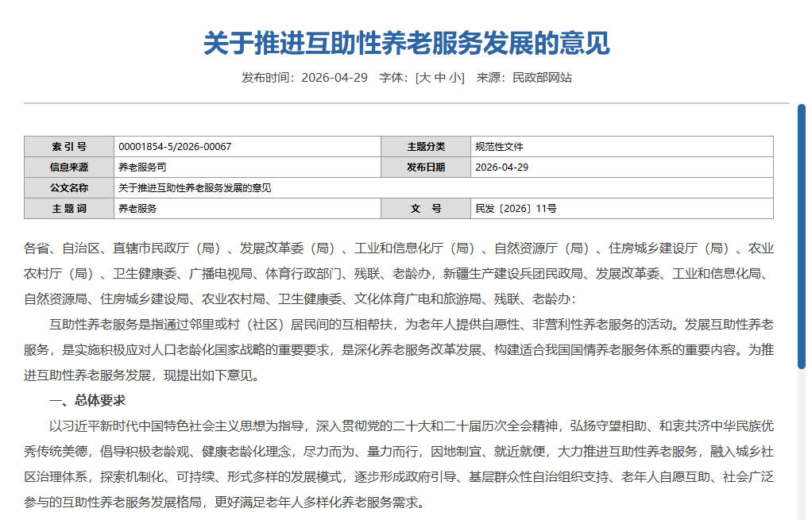Click the 养老服务 keyword value cell

(137, 209)
